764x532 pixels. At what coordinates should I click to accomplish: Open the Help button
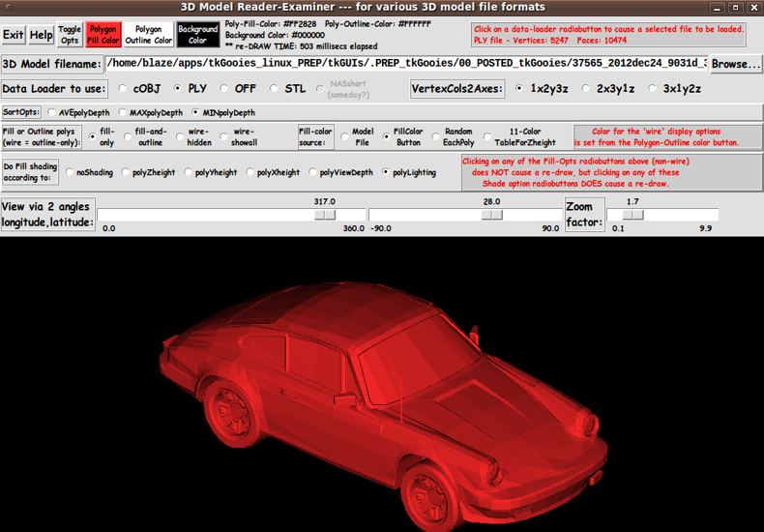(x=41, y=35)
